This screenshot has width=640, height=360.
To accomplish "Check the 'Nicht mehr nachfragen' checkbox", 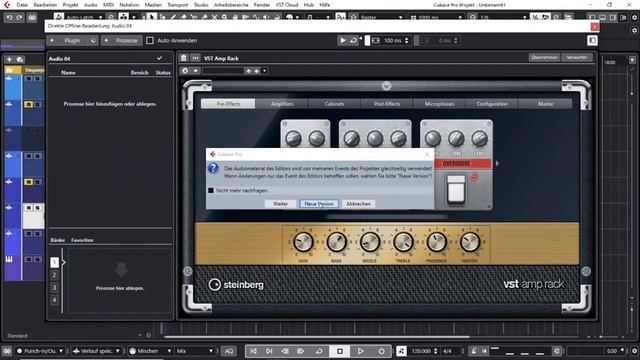I will [x=211, y=190].
